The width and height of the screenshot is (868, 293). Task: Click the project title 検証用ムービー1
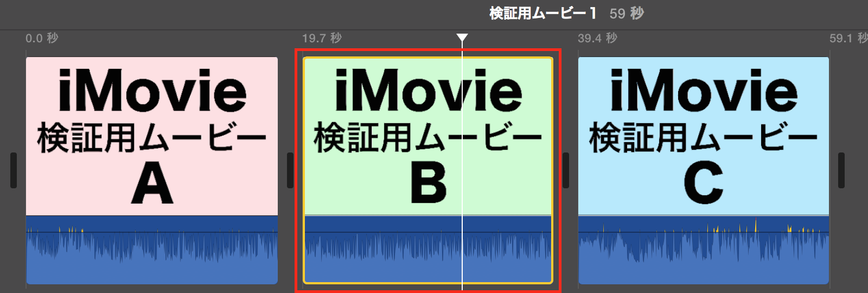pyautogui.click(x=543, y=13)
